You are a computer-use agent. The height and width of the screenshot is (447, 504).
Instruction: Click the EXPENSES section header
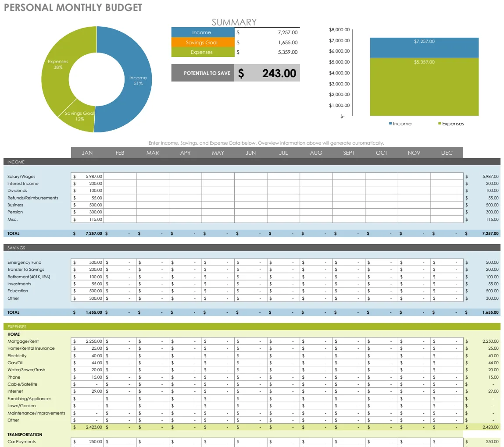click(252, 326)
